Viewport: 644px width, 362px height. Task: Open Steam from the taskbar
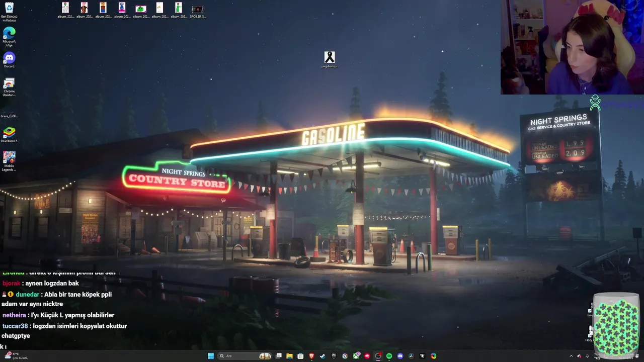[x=323, y=356]
